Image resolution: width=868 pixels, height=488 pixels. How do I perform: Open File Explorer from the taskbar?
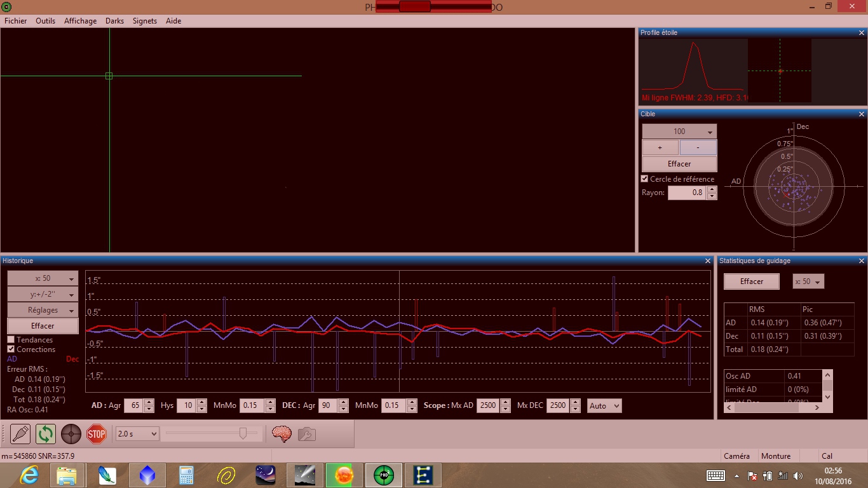click(x=67, y=475)
